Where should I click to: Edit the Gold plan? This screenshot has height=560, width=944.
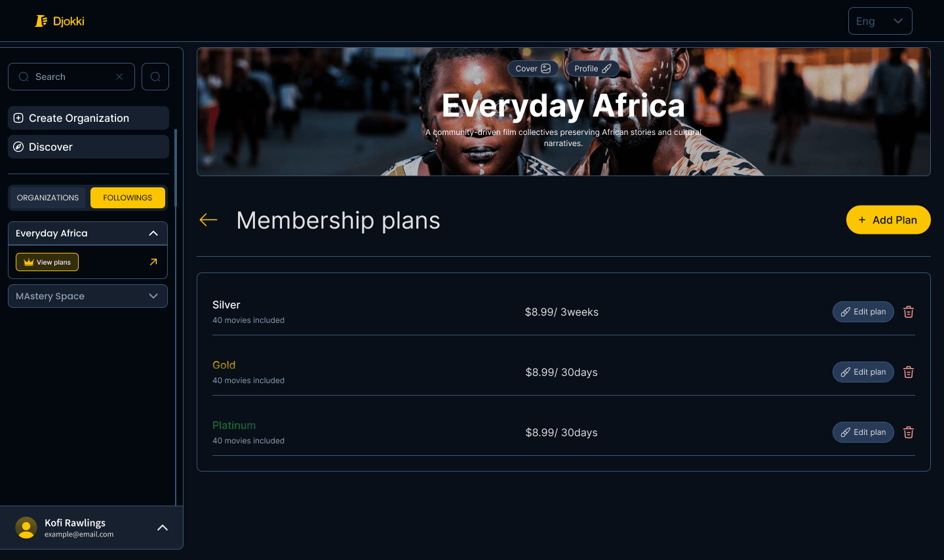(x=863, y=371)
